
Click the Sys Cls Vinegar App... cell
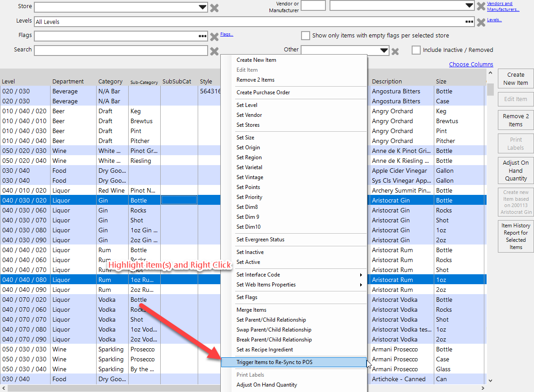[x=402, y=180]
